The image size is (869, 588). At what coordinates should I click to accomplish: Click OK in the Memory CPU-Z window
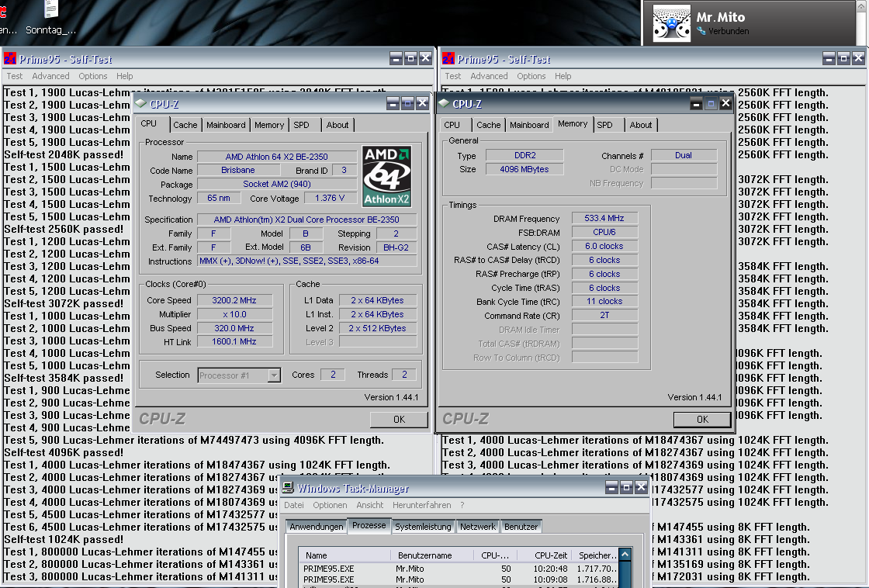point(702,420)
